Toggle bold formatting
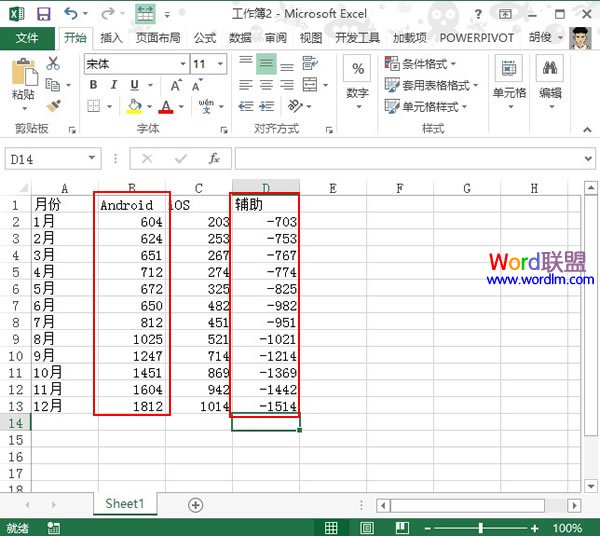 click(93, 85)
